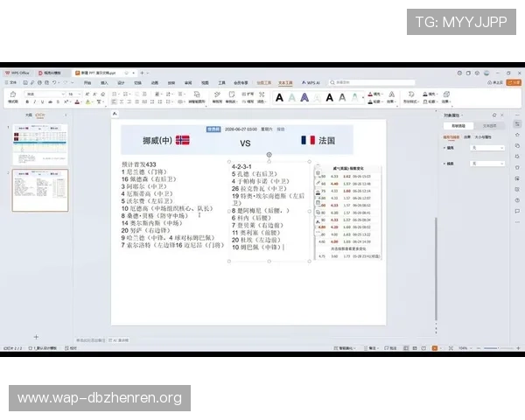This screenshot has height=420, width=525.
Task: Click the orange slideshow play button
Action: (x=435, y=348)
